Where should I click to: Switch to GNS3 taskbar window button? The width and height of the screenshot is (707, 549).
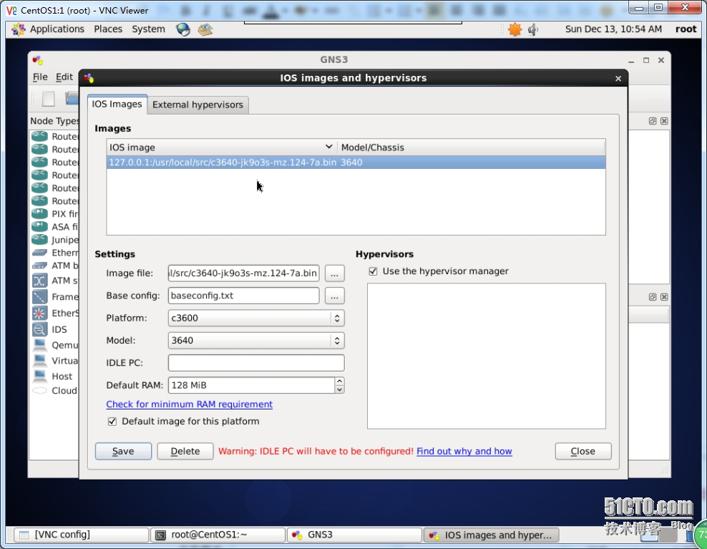(354, 535)
